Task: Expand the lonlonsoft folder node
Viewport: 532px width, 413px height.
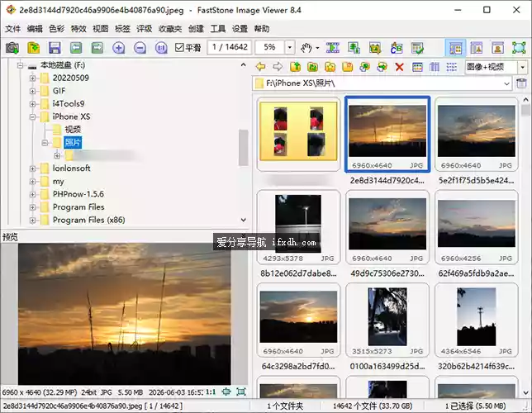Action: pos(32,169)
